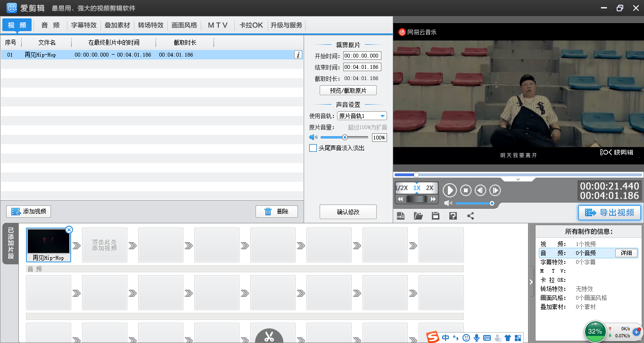This screenshot has height=343, width=644.
Task: Switch Sogou input Chinese/English mode
Action: click(x=446, y=337)
